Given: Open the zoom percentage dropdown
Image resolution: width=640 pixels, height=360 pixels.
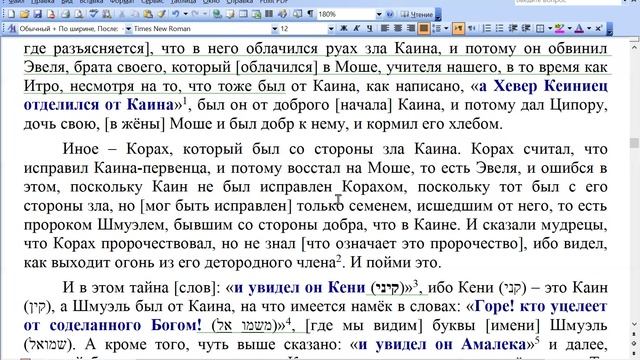Looking at the screenshot, I should [x=379, y=14].
